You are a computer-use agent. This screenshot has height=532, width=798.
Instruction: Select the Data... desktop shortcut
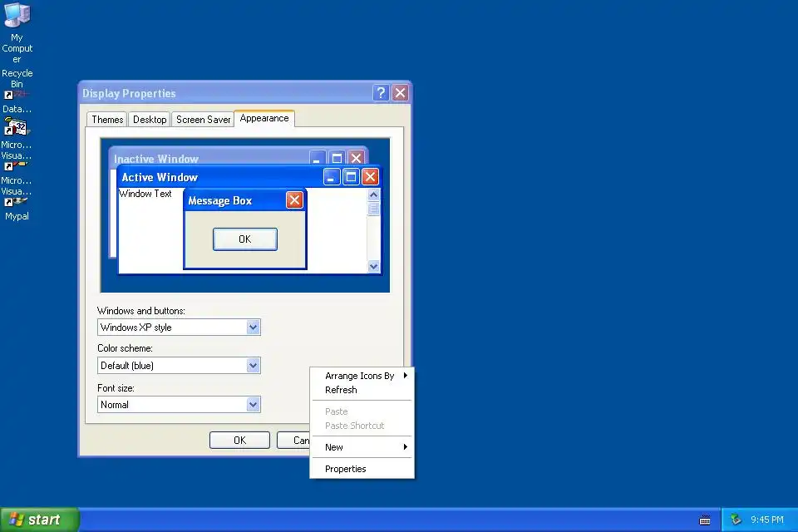pyautogui.click(x=17, y=101)
